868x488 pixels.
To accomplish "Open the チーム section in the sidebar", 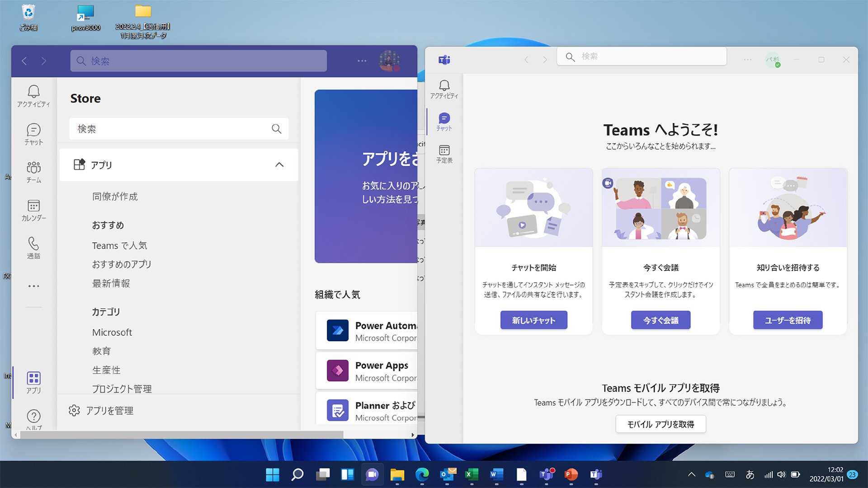I will (33, 172).
